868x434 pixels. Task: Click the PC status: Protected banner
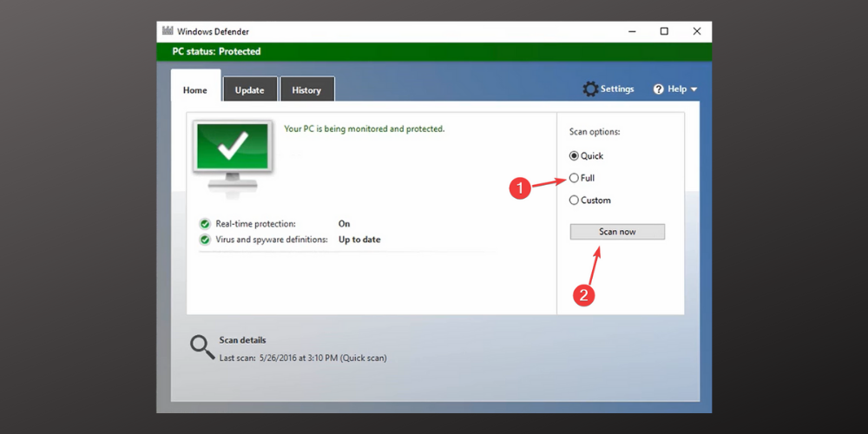(434, 51)
